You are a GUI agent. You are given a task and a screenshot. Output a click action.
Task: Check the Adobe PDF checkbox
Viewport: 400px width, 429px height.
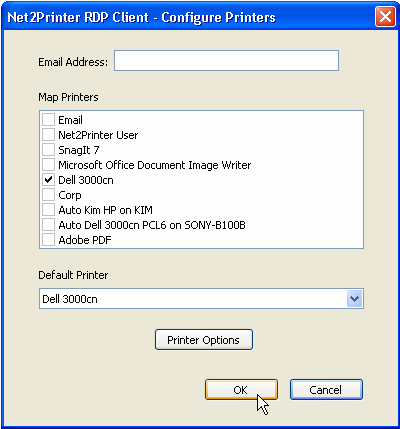48,240
